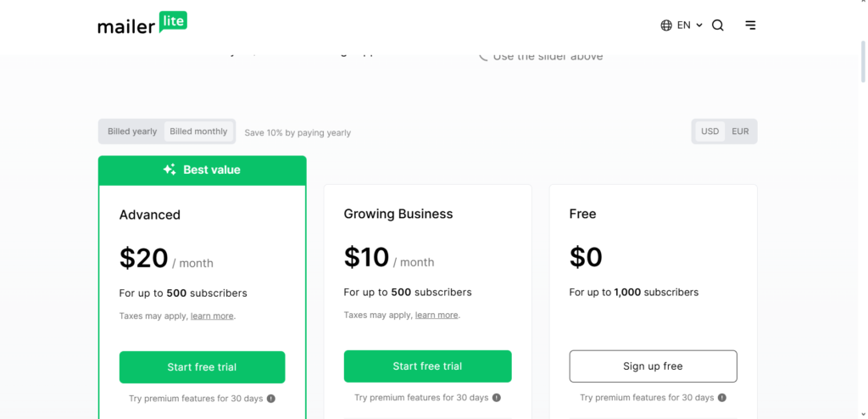The width and height of the screenshot is (868, 419).
Task: Click info icon under Free plan
Action: point(722,398)
